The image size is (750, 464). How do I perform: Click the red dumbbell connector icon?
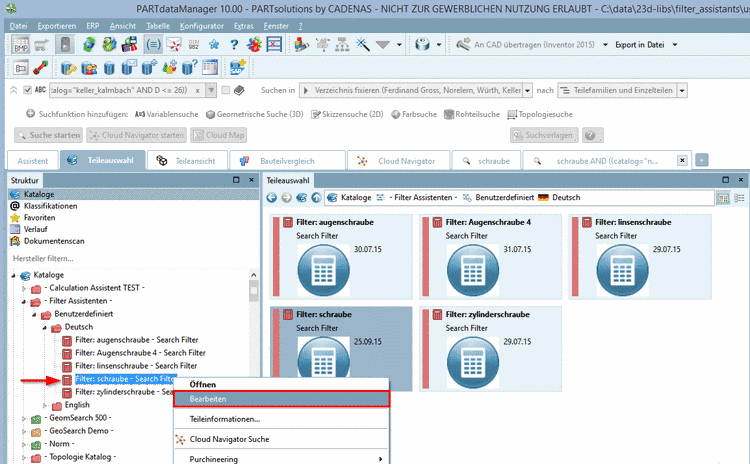41,68
